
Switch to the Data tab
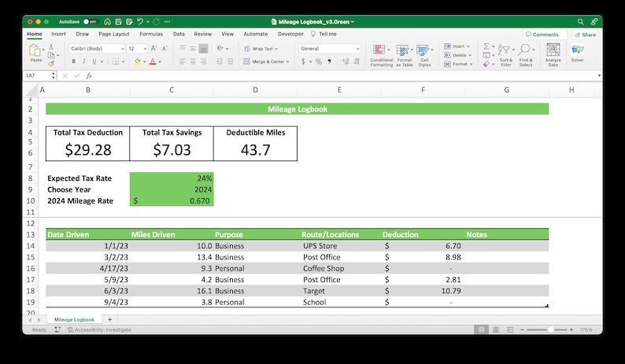[x=179, y=35]
